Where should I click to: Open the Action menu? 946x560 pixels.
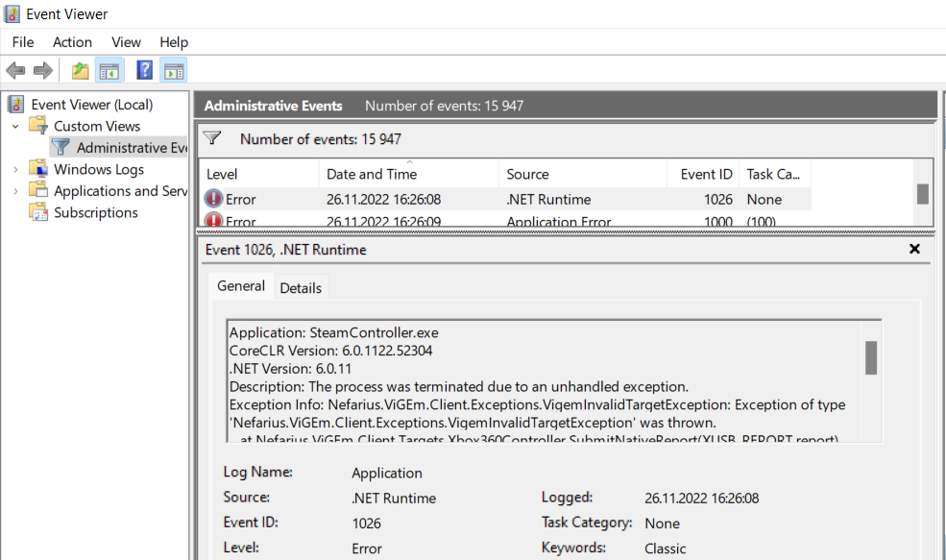click(x=72, y=42)
